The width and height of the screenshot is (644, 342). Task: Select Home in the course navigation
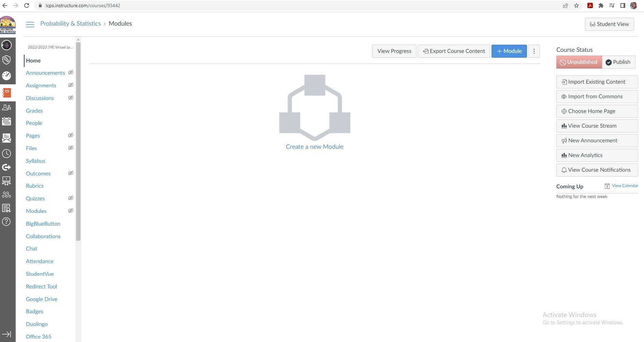click(x=33, y=60)
